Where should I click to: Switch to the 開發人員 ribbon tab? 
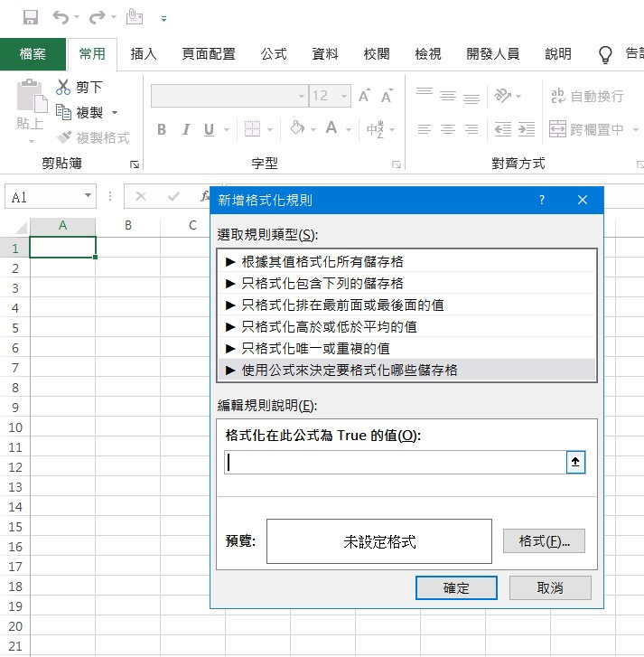point(493,54)
